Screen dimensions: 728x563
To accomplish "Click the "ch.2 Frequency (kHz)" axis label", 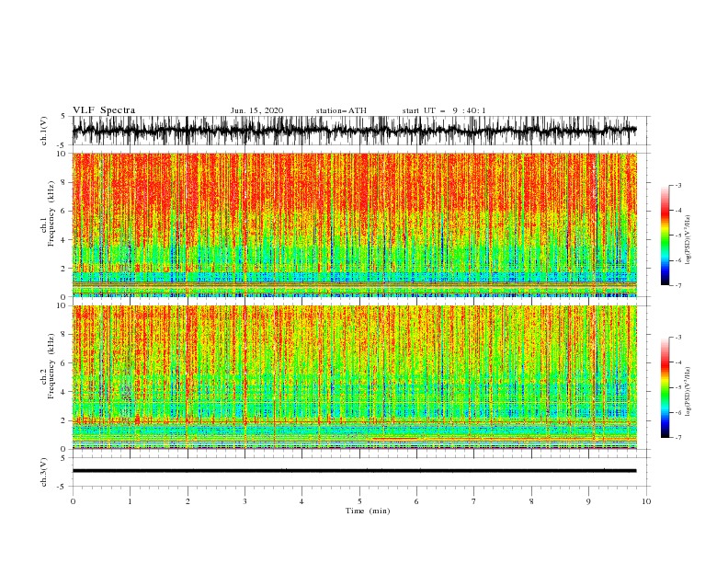I will (x=48, y=366).
